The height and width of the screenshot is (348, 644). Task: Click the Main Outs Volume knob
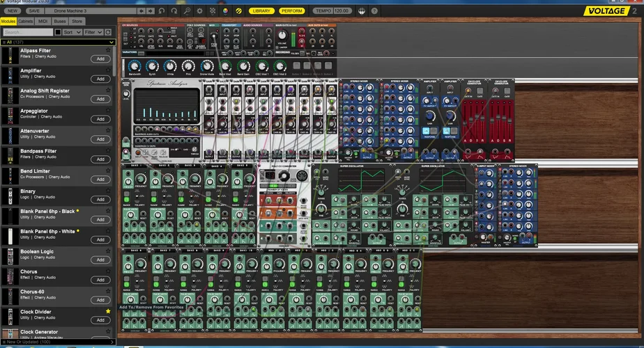point(282,36)
